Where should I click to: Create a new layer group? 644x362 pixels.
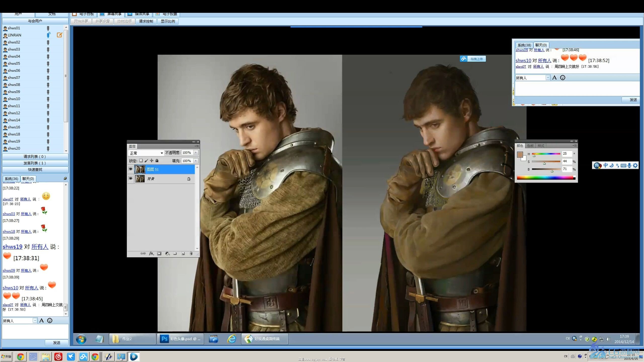(175, 253)
